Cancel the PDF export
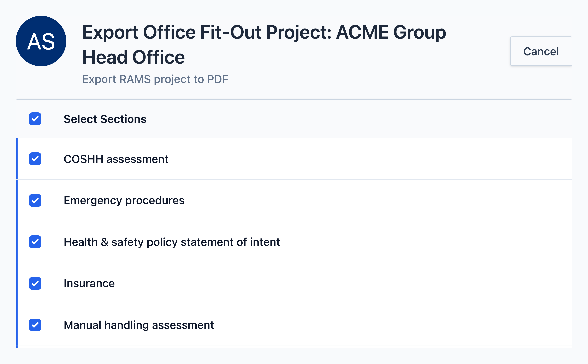Image resolution: width=588 pixels, height=364 pixels. [541, 51]
